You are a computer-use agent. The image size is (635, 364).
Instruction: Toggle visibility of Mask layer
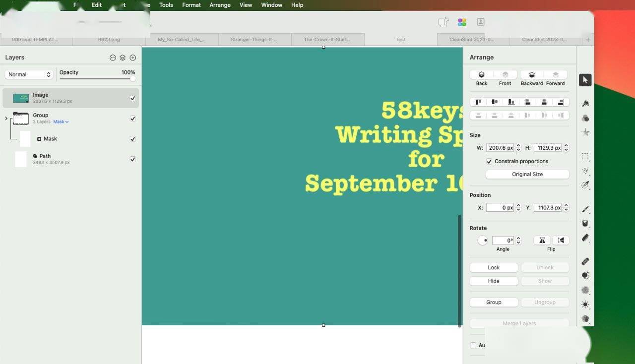coord(132,139)
